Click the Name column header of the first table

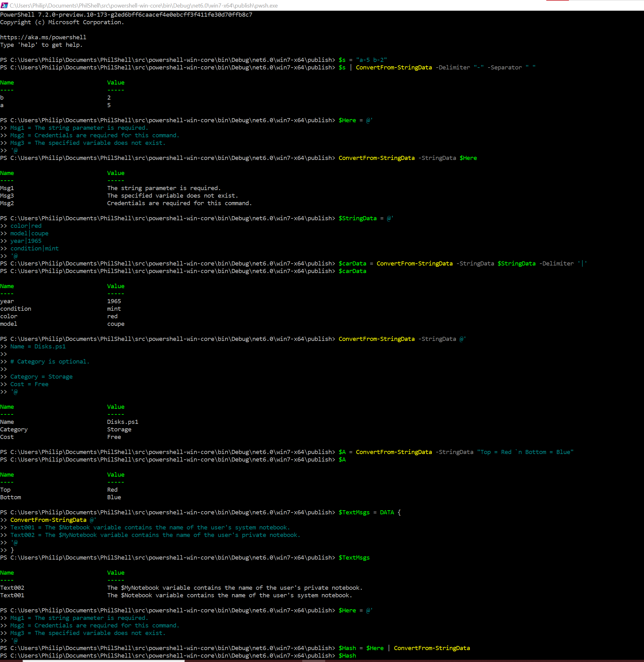[7, 82]
